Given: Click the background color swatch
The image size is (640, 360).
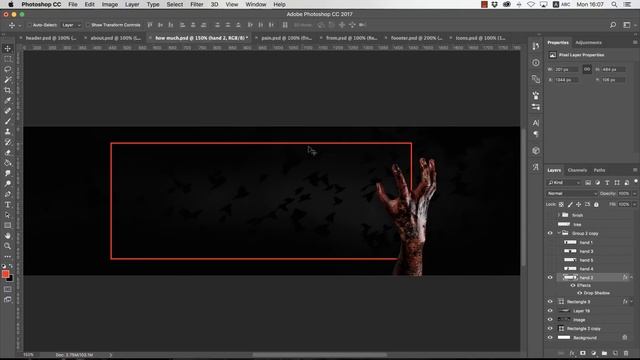Looking at the screenshot, I should (10, 279).
